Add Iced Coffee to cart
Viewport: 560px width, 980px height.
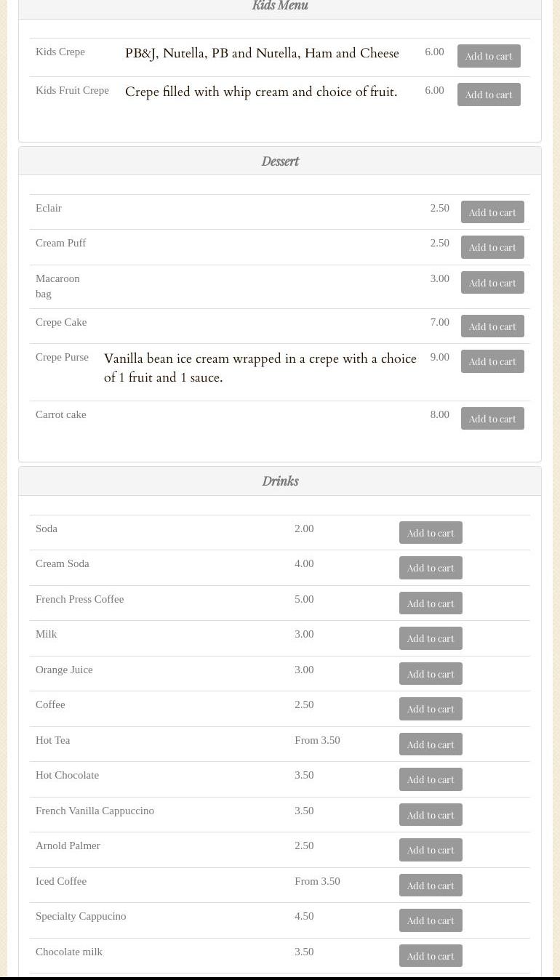[431, 885]
